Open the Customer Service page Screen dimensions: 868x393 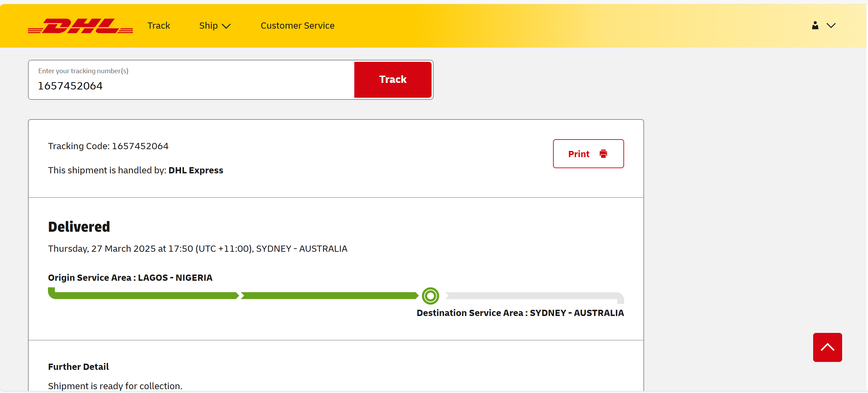point(297,26)
